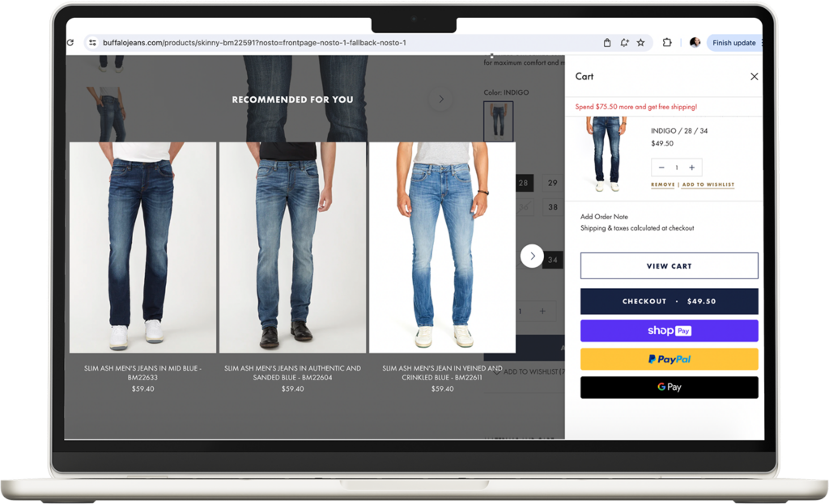Image resolution: width=829 pixels, height=504 pixels.
Task: Reload the page with the browser refresh icon
Action: 70,43
